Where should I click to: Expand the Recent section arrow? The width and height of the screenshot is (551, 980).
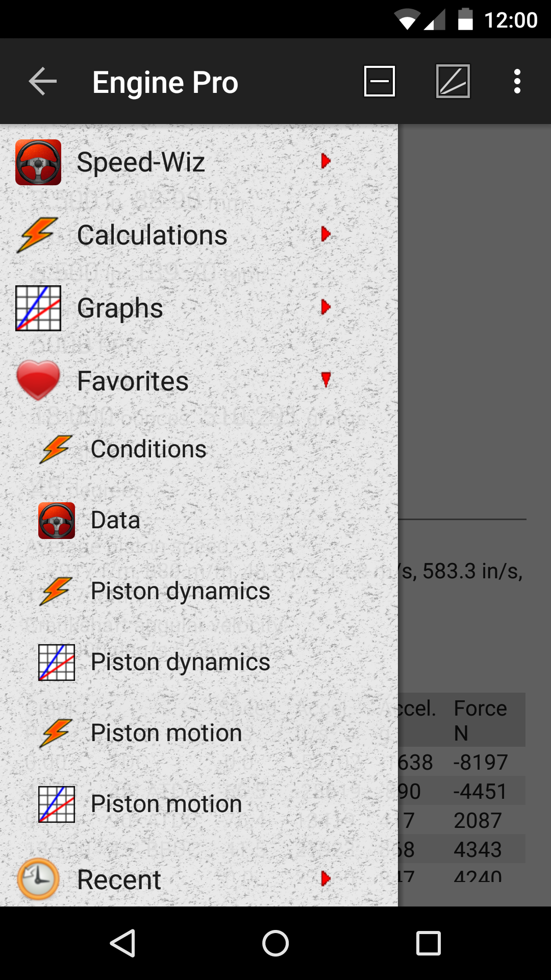point(325,878)
